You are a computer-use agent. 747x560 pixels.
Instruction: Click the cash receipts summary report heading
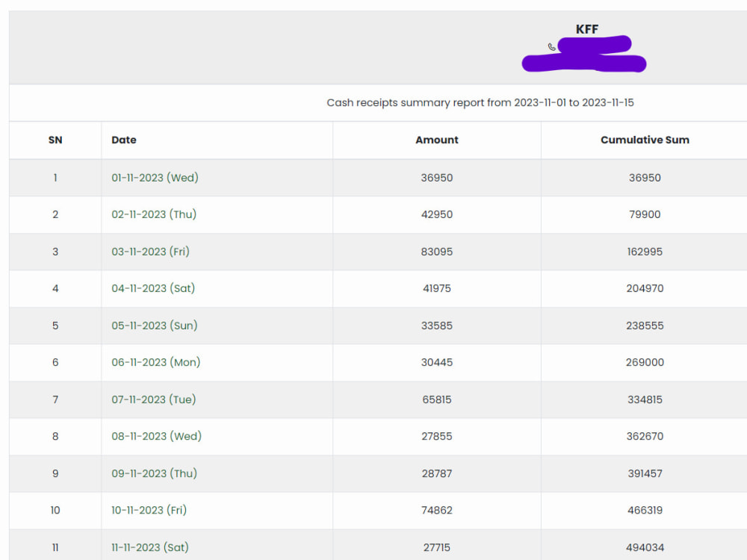pyautogui.click(x=480, y=103)
